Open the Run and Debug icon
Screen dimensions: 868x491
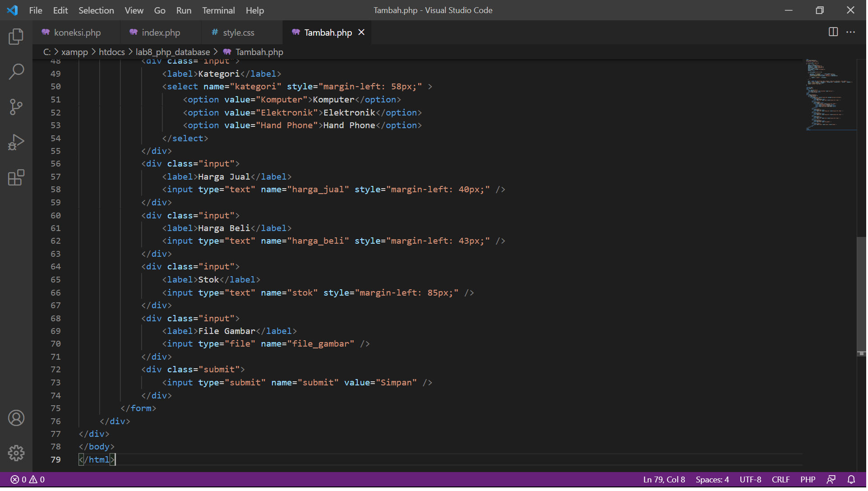pyautogui.click(x=16, y=142)
